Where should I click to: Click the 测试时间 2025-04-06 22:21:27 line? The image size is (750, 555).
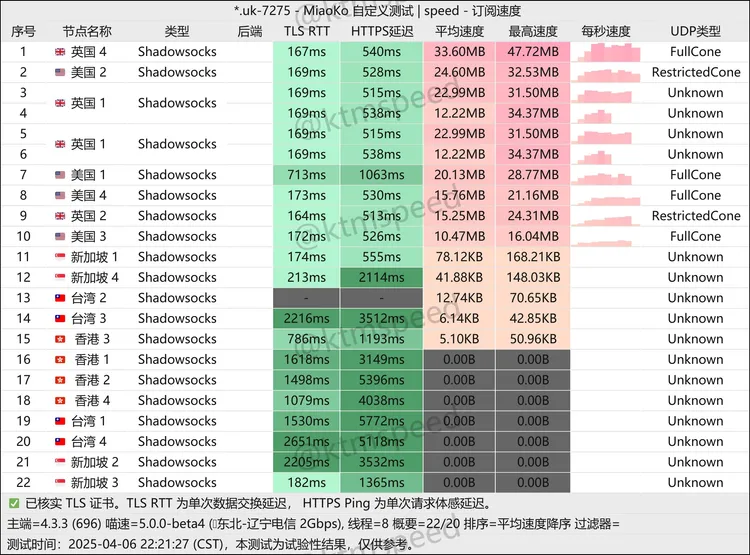click(x=210, y=544)
